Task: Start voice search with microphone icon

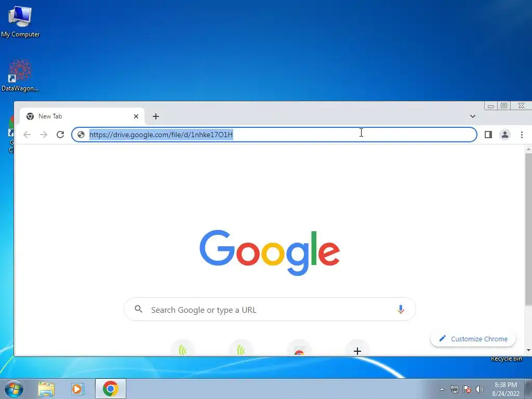Action: pyautogui.click(x=401, y=309)
